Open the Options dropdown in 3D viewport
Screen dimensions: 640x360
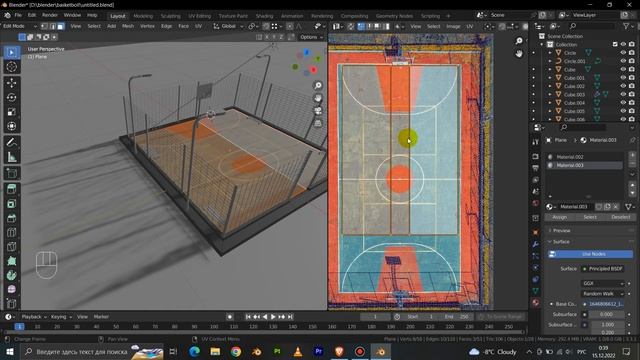coord(311,37)
